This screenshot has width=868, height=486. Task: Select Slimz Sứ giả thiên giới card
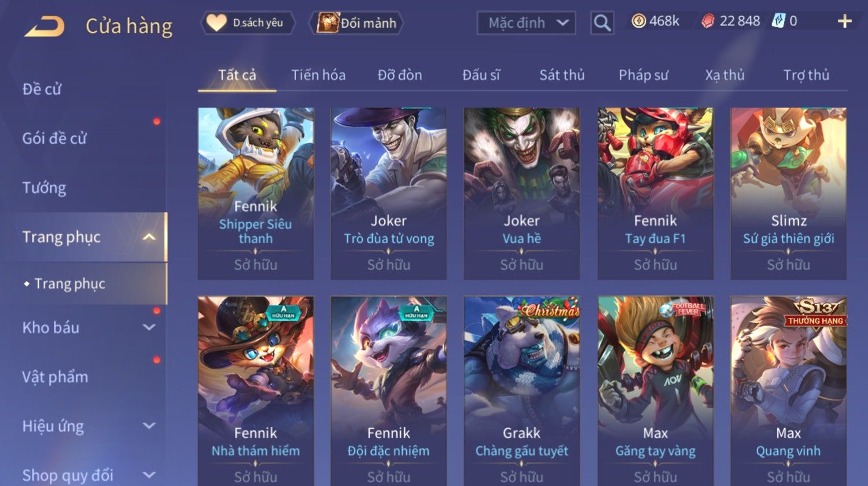tap(788, 193)
